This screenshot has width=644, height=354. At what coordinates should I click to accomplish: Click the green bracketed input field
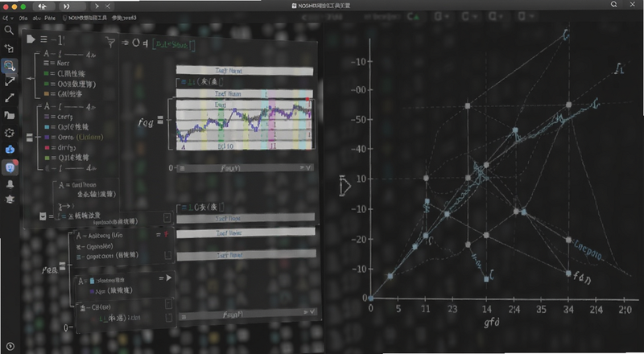click(174, 45)
